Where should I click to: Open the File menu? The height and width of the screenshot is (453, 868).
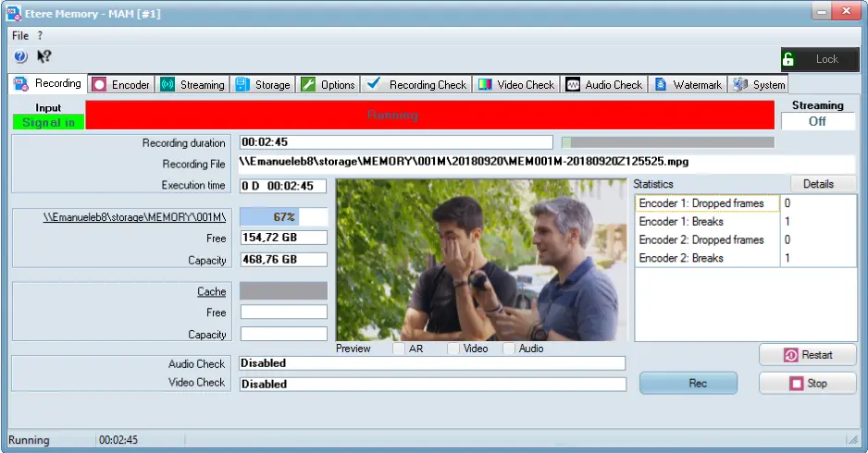[20, 35]
